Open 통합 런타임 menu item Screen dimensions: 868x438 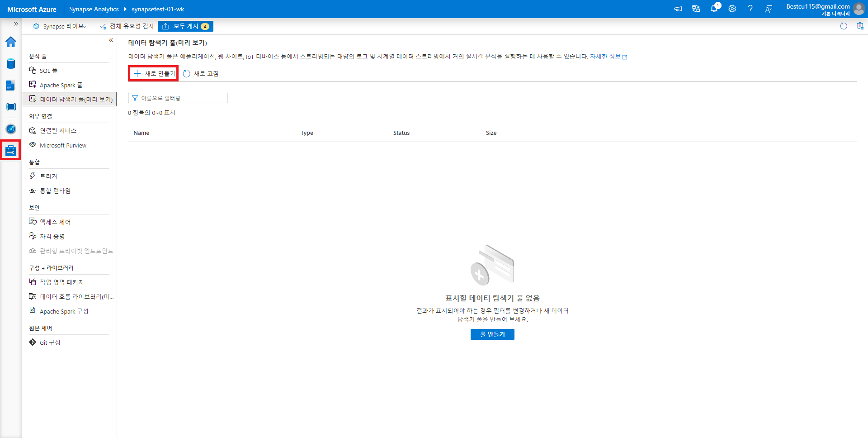(69, 191)
